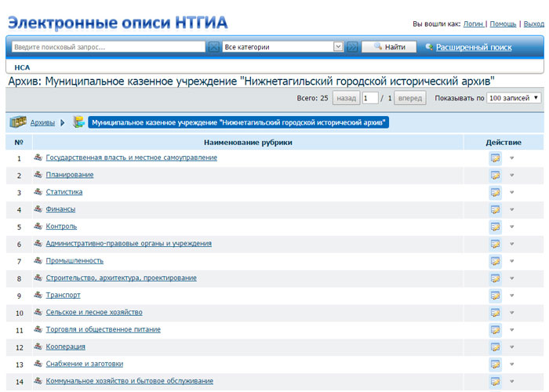Screen dimensions: 549x392
Task: Open edit action for Контроль row
Action: coord(495,227)
